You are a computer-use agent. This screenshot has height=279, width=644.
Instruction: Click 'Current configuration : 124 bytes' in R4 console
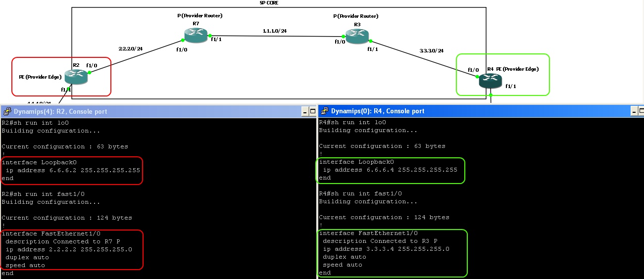384,217
